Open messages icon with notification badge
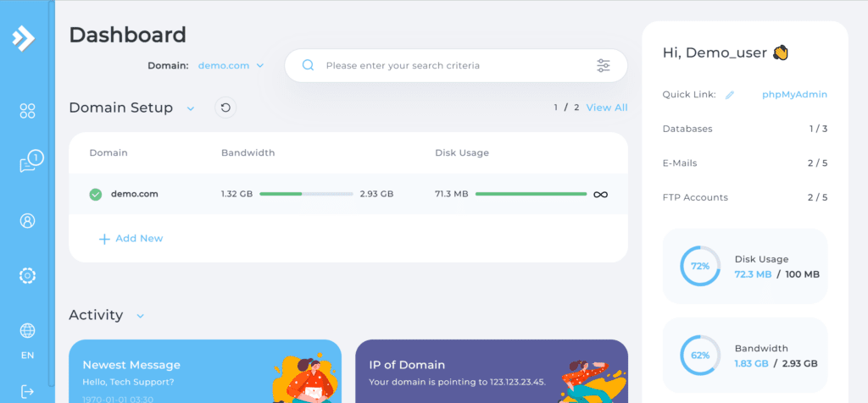This screenshot has width=868, height=403. tap(29, 163)
